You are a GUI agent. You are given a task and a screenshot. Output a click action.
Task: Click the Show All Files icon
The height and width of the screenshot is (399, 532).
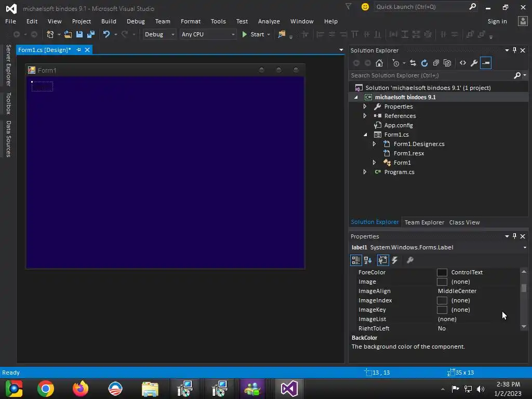coord(447,63)
